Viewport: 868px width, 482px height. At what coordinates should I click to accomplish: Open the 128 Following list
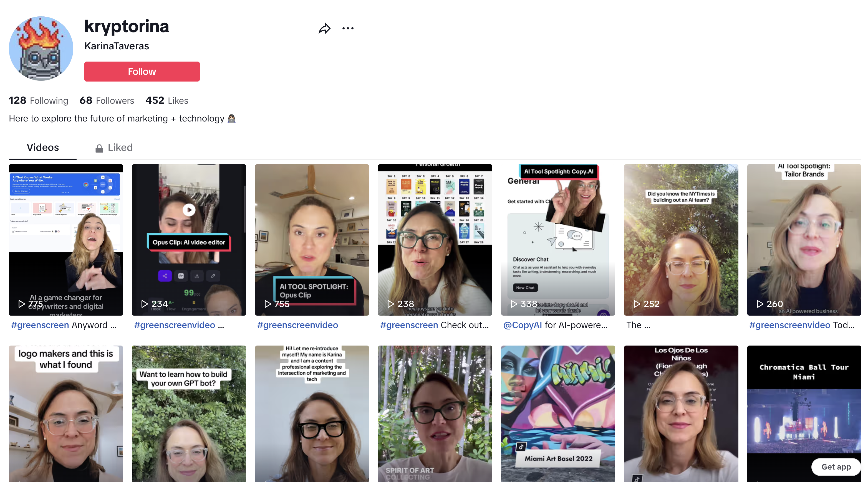38,100
